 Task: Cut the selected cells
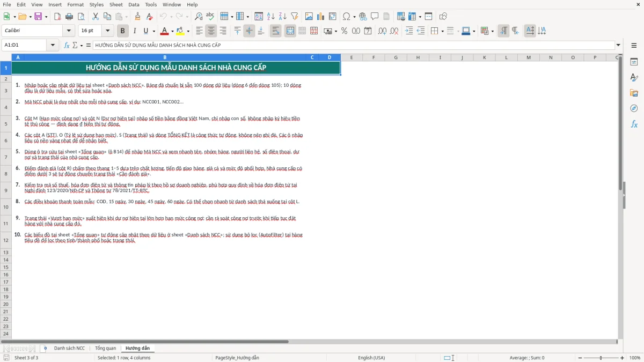coord(96,17)
